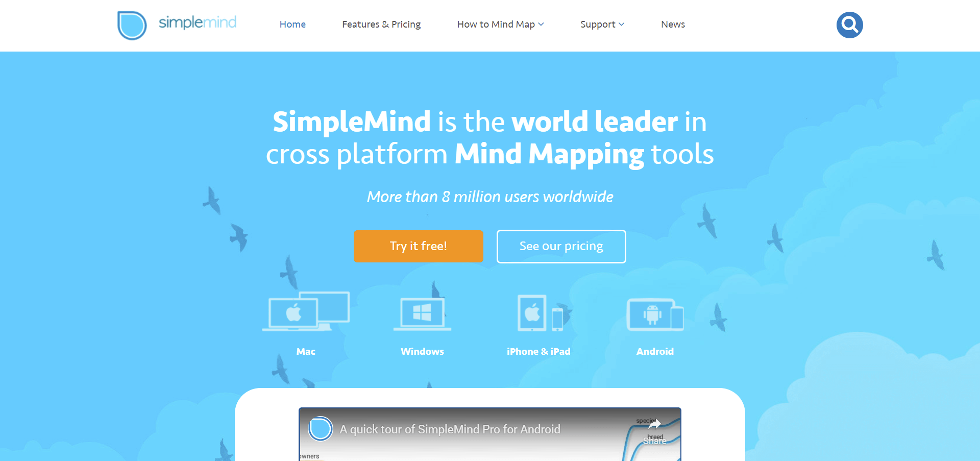Open the How to Mind Map menu

[496, 24]
